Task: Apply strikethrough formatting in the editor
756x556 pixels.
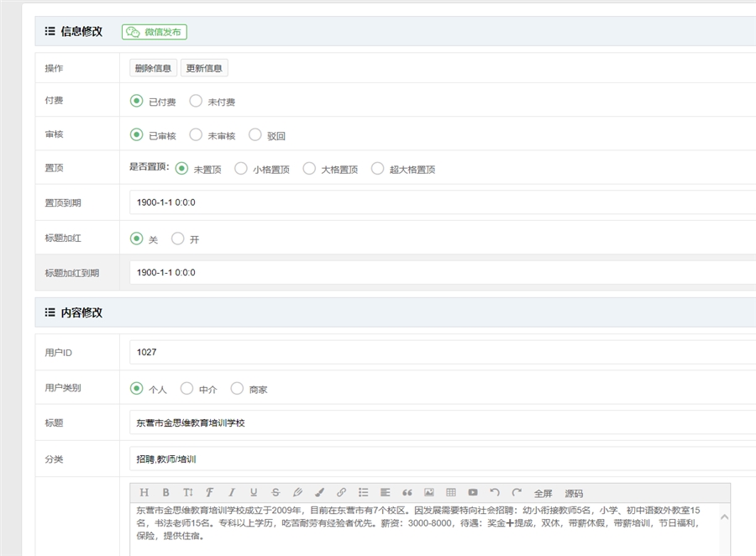Action: click(x=276, y=493)
